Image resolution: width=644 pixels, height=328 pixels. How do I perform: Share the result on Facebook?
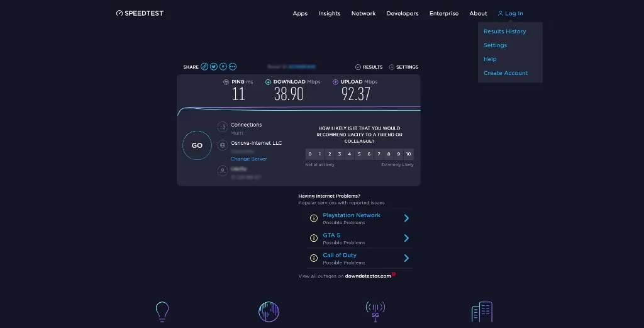(x=223, y=67)
